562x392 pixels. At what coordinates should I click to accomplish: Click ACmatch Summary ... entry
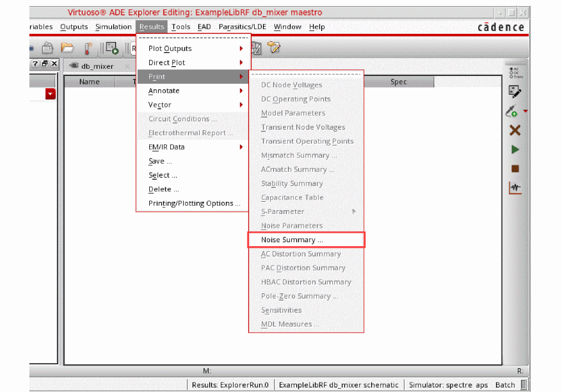[306, 169]
